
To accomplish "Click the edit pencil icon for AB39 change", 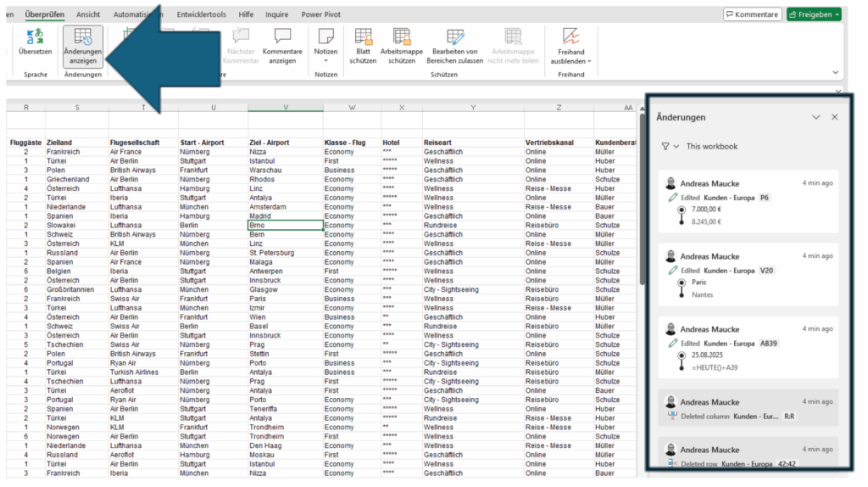I will [672, 343].
